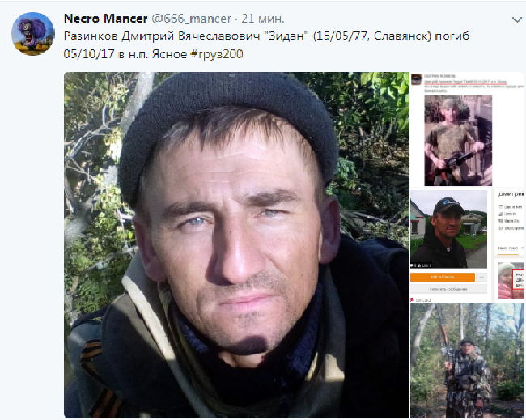Open the profile photo of man in cap

(448, 229)
